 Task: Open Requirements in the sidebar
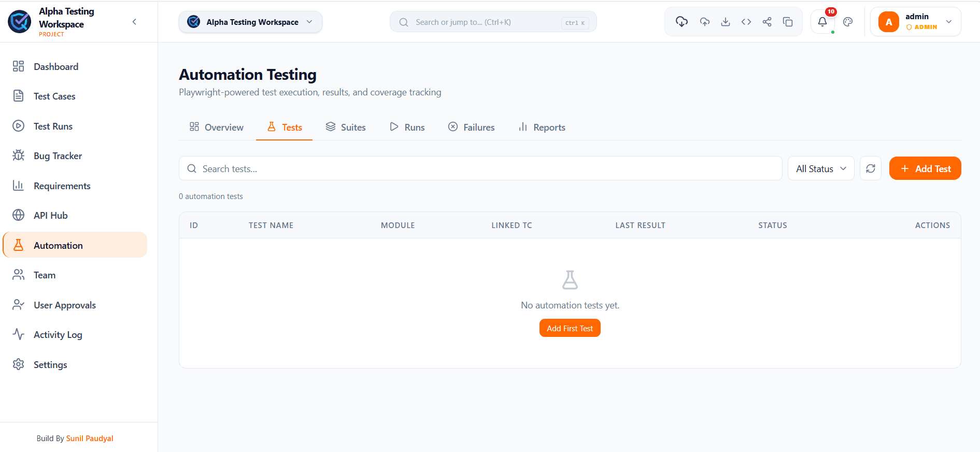tap(75, 186)
